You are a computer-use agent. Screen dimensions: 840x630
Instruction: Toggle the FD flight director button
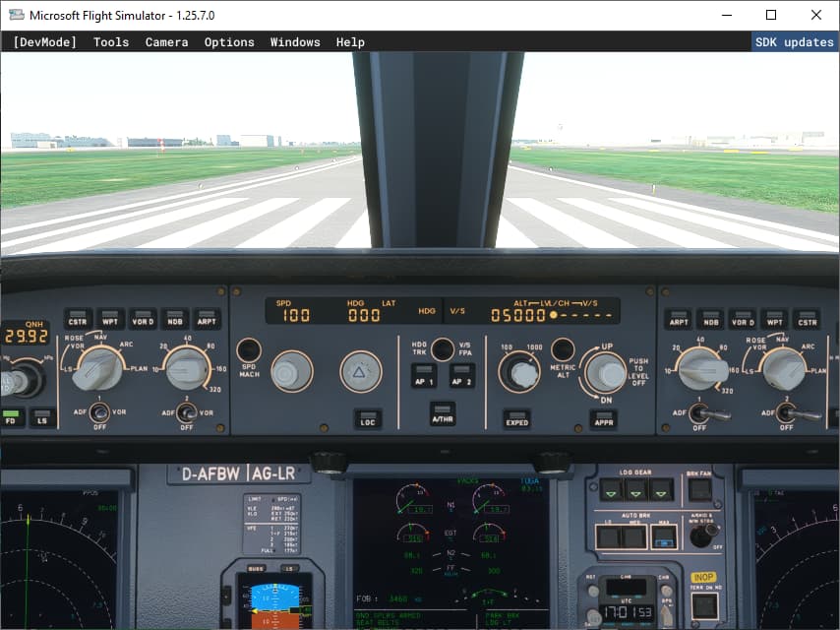point(11,417)
